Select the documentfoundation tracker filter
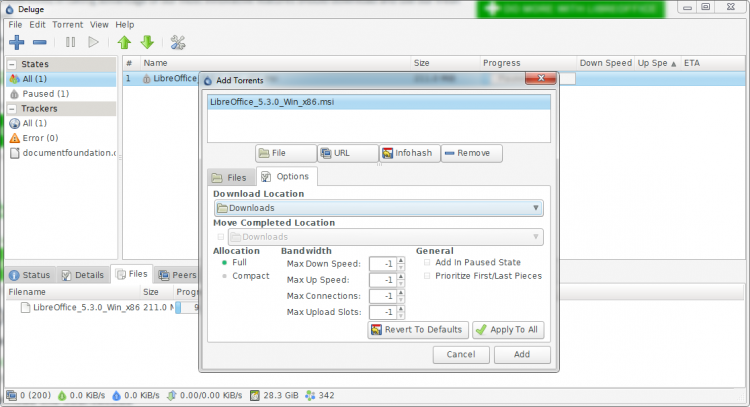Viewport: 750px width, 407px height. tap(61, 153)
